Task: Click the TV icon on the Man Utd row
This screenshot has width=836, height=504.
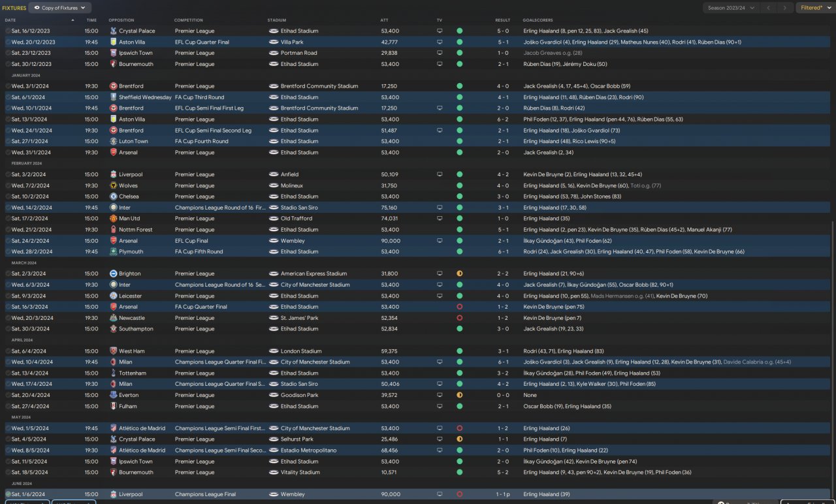Action: coord(440,219)
